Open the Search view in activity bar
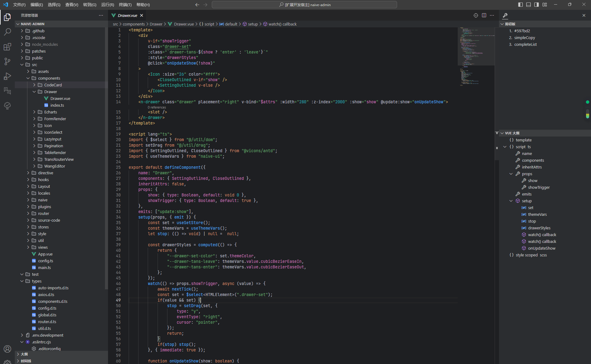The width and height of the screenshot is (591, 364). 7,32
